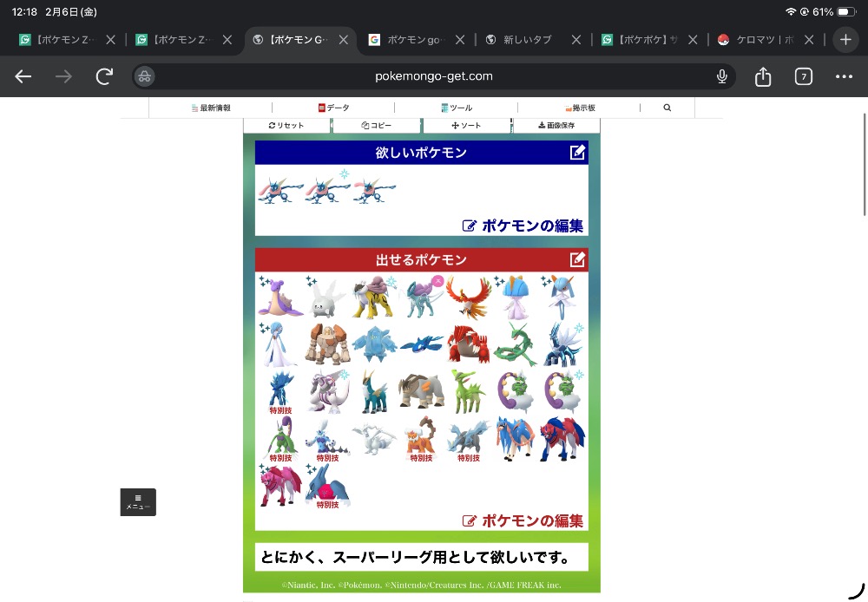Open the データ navigation menu
Screen dimensions: 868x602
click(x=333, y=108)
